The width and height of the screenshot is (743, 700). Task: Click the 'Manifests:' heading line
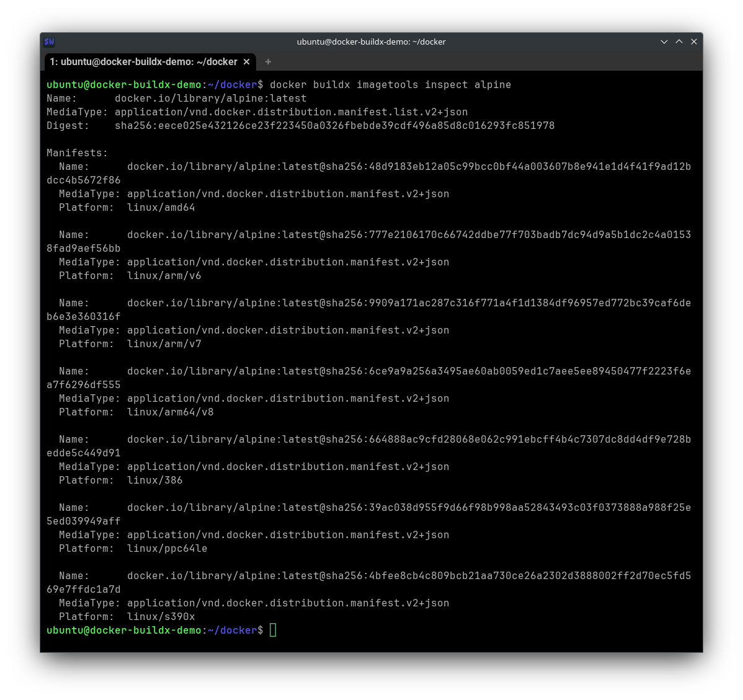coord(77,153)
